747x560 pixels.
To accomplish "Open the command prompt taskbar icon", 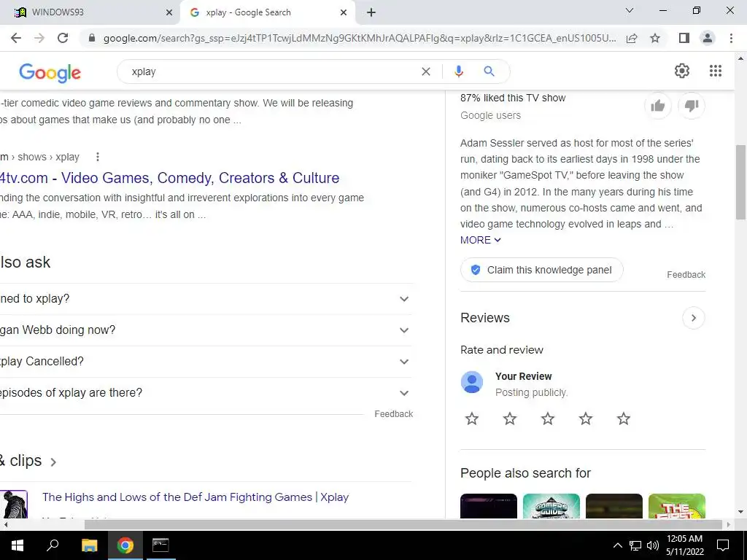I will click(x=160, y=545).
